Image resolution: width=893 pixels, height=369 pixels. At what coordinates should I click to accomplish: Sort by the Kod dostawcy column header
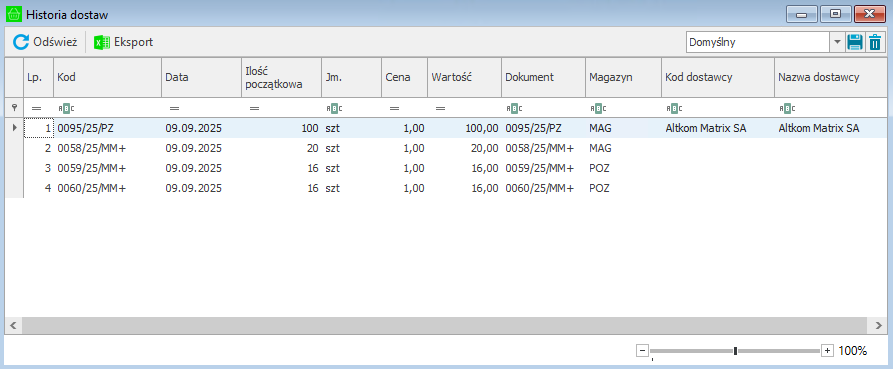tap(718, 77)
